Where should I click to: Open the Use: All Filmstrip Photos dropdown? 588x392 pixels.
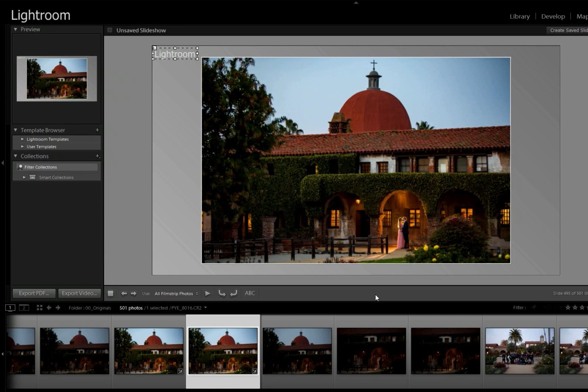[176, 293]
